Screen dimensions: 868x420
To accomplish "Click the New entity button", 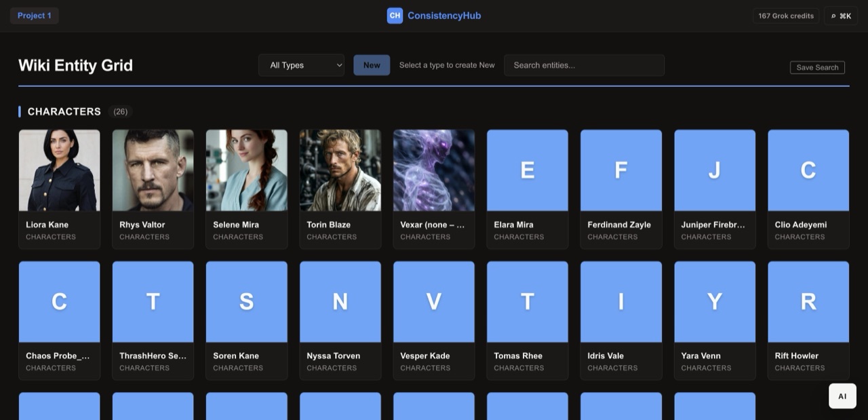I will 372,65.
